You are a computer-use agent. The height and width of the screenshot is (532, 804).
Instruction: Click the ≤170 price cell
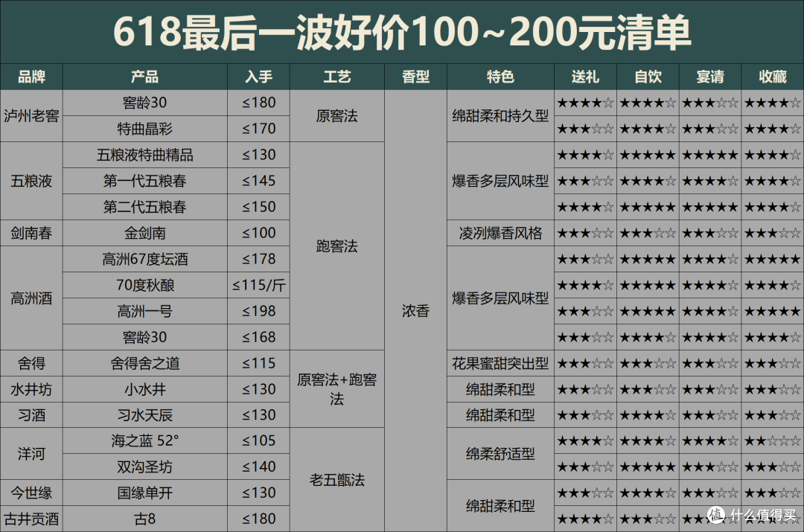(x=259, y=129)
